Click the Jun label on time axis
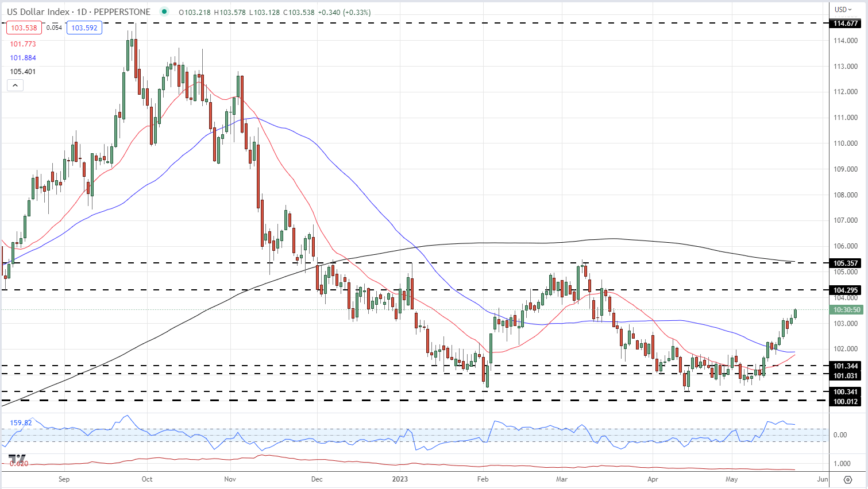Image resolution: width=868 pixels, height=489 pixels. pos(823,479)
